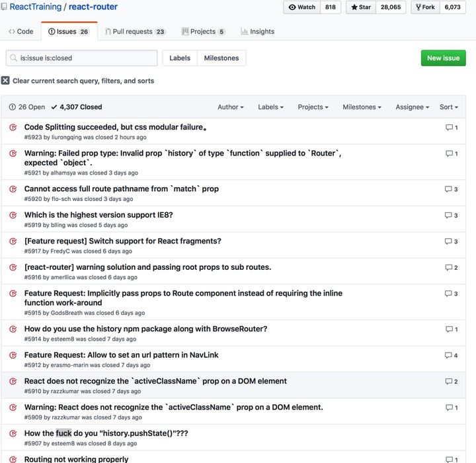
Task: Click the closed-issue icon for issue #5916
Action: (x=13, y=267)
